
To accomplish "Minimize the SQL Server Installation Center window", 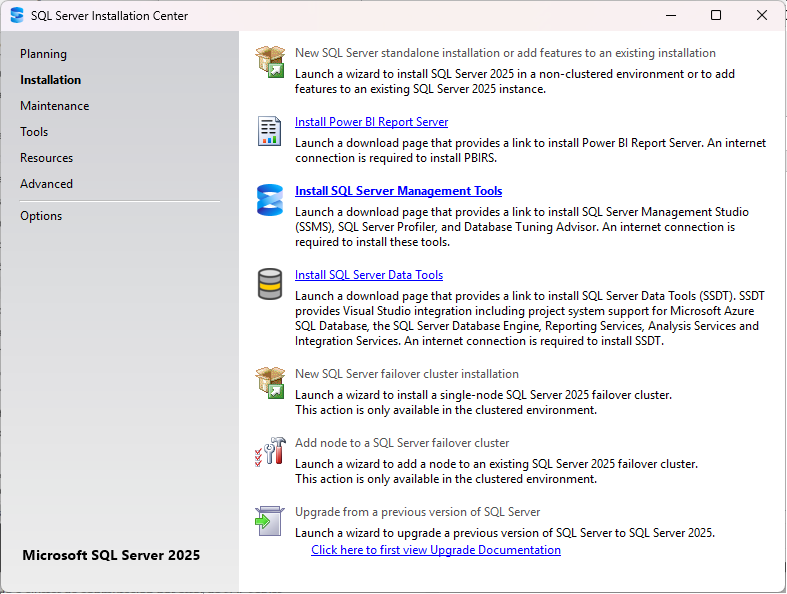I will pyautogui.click(x=671, y=16).
